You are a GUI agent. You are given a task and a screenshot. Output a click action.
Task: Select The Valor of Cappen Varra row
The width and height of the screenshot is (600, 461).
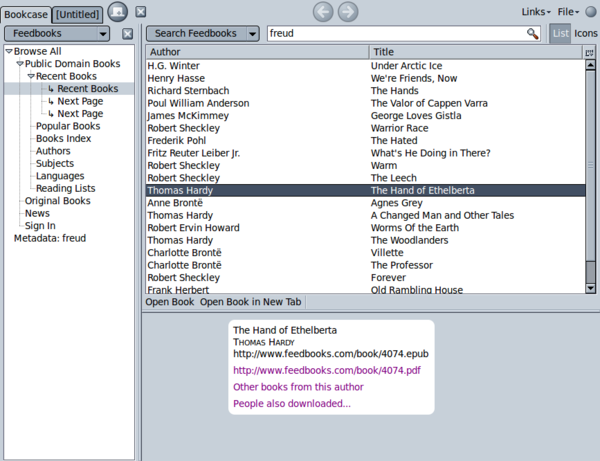(365, 103)
